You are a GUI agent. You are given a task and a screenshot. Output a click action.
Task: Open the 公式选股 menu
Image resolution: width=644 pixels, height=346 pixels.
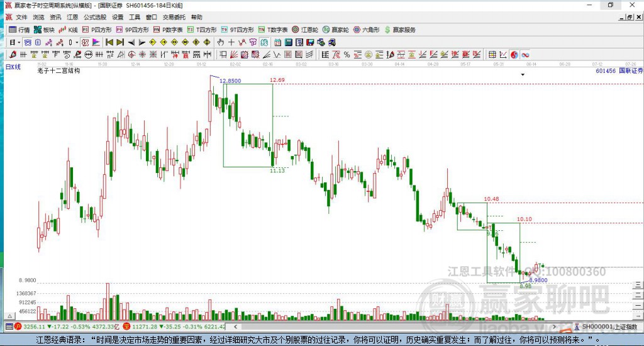coord(95,17)
